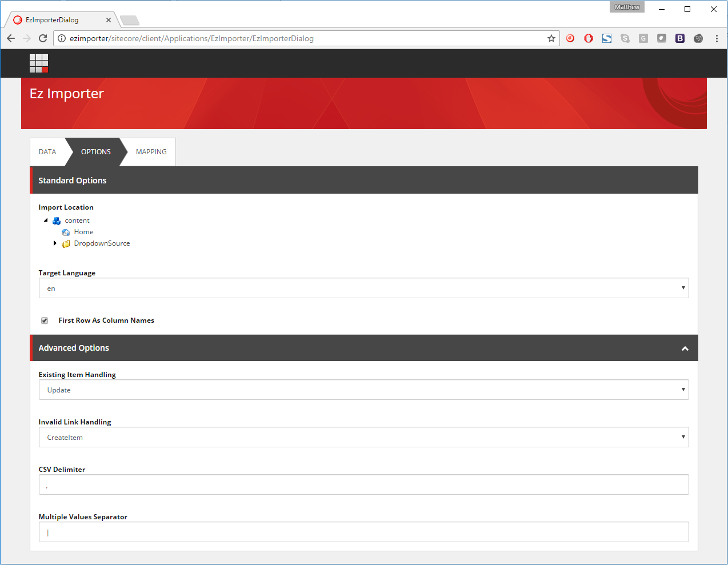Click the First Row As Column Names label
728x565 pixels.
pos(106,320)
